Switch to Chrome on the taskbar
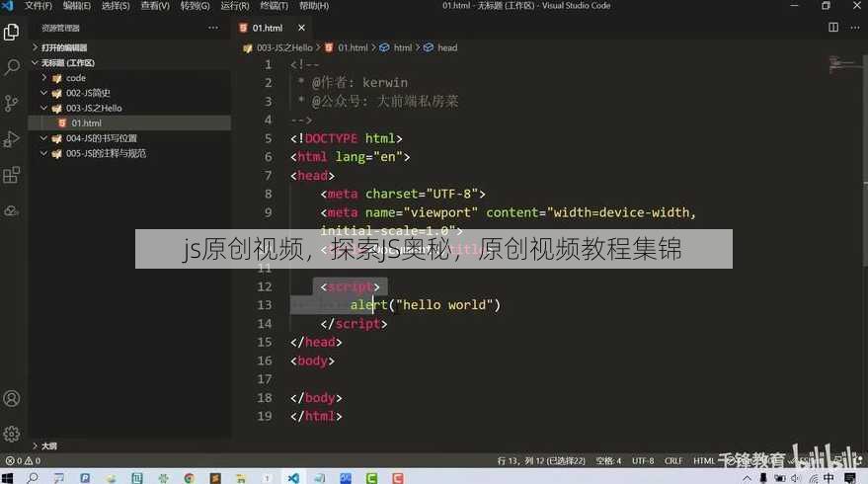The image size is (868, 484). [x=189, y=478]
